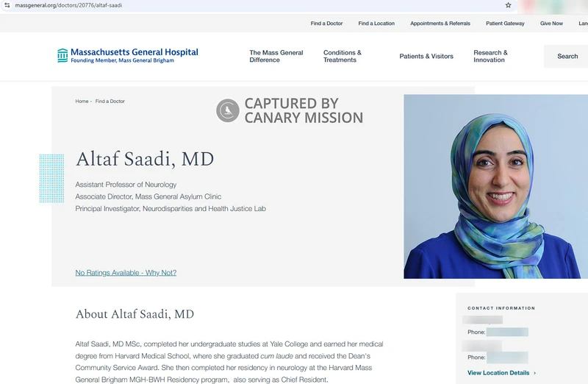
Task: Click the About Altaf Saadi, MD heading
Action: click(135, 314)
